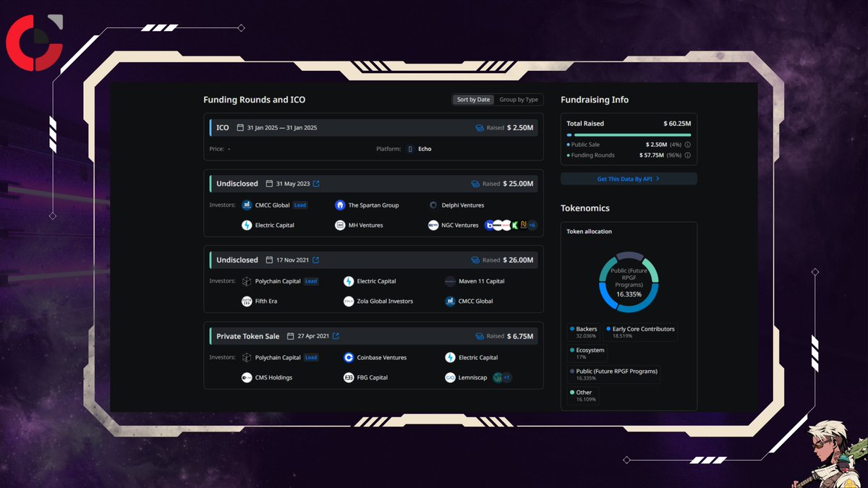Click the Tokenomics heading
This screenshot has width=868, height=488.
585,208
